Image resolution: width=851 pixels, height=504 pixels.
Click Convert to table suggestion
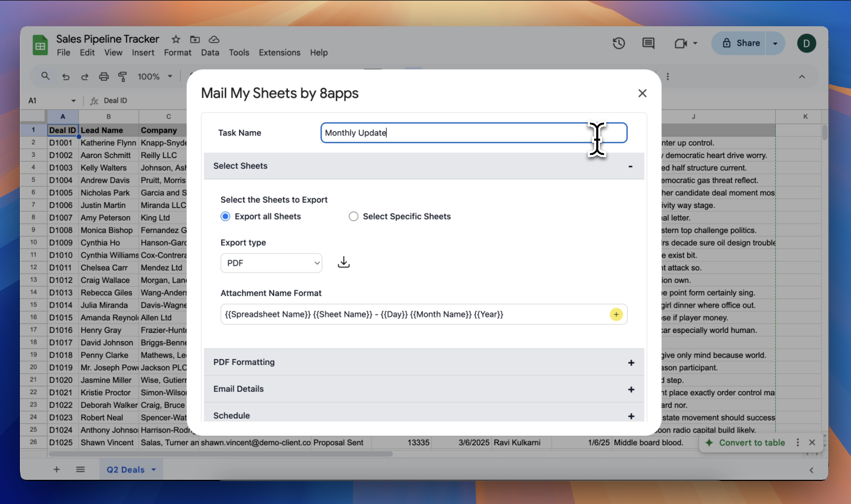[x=751, y=443]
